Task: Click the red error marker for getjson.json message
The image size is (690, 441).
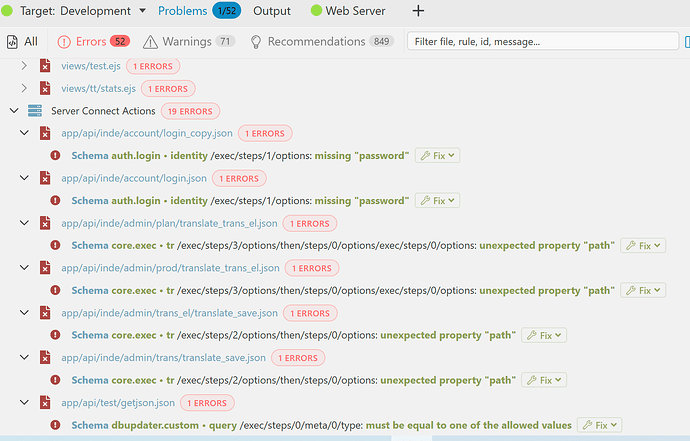Action: pyautogui.click(x=55, y=425)
